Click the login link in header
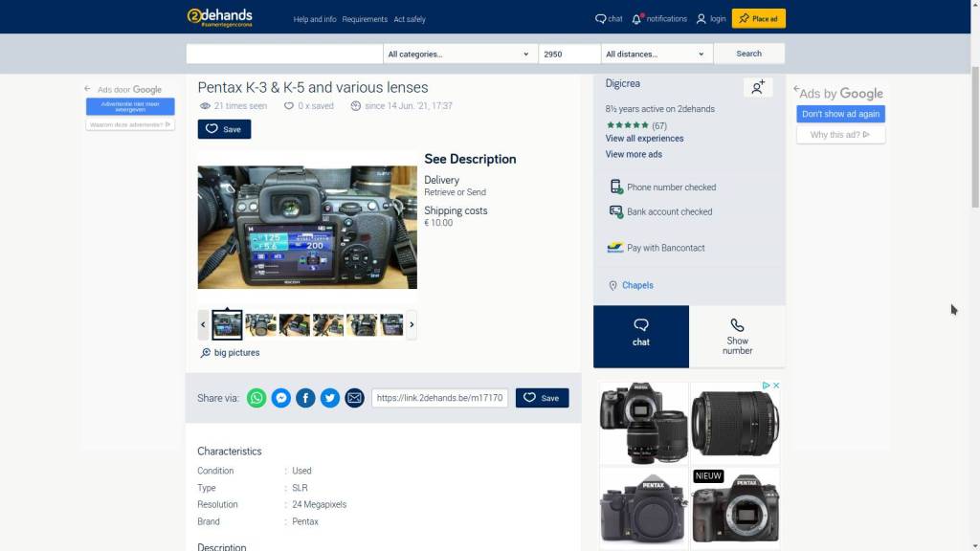The image size is (980, 551). 711,19
